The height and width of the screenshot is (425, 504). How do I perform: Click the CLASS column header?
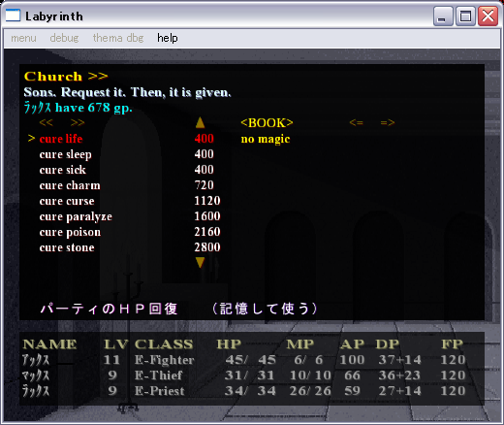(x=164, y=344)
